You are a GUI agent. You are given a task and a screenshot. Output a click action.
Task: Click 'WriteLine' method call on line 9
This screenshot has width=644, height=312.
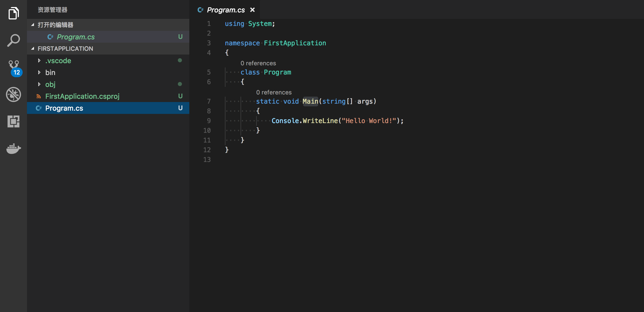(x=320, y=121)
